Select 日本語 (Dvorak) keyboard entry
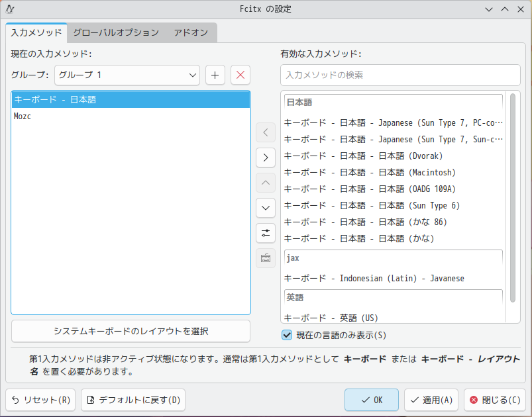The height and width of the screenshot is (417, 532). click(x=393, y=156)
